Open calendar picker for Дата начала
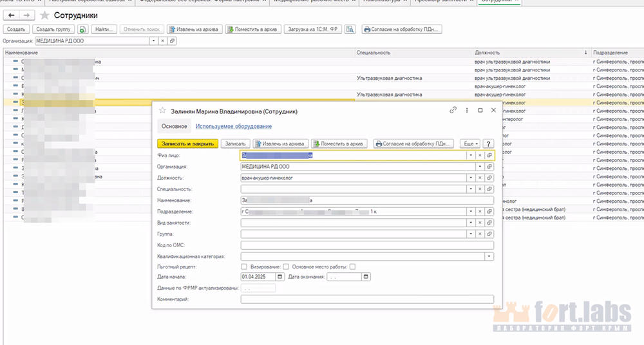 pos(279,277)
